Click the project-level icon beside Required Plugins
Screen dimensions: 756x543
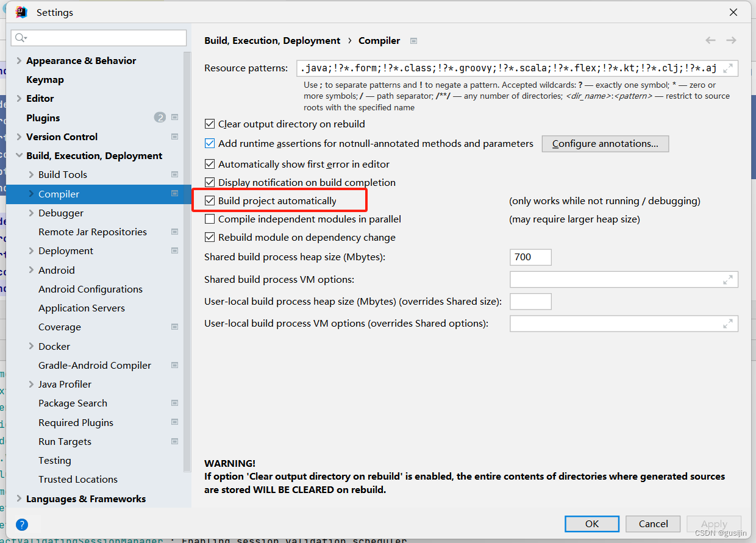click(175, 422)
